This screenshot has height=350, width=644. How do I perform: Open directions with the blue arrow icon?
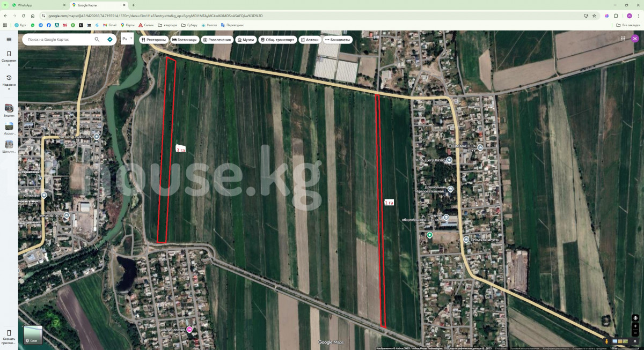(x=110, y=39)
